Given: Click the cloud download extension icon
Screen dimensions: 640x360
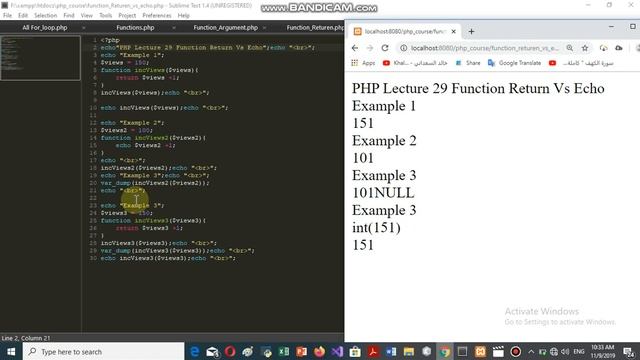Looking at the screenshot, I should coord(603,48).
